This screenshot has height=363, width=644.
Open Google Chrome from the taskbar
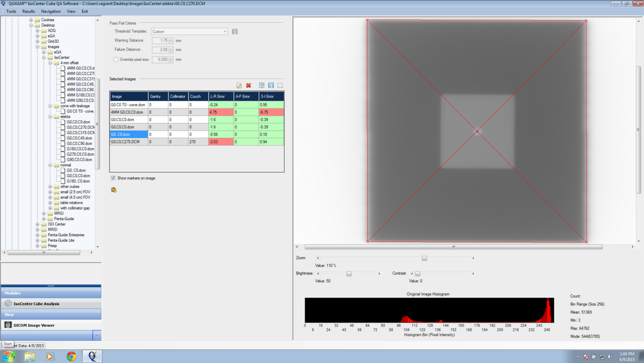72,356
